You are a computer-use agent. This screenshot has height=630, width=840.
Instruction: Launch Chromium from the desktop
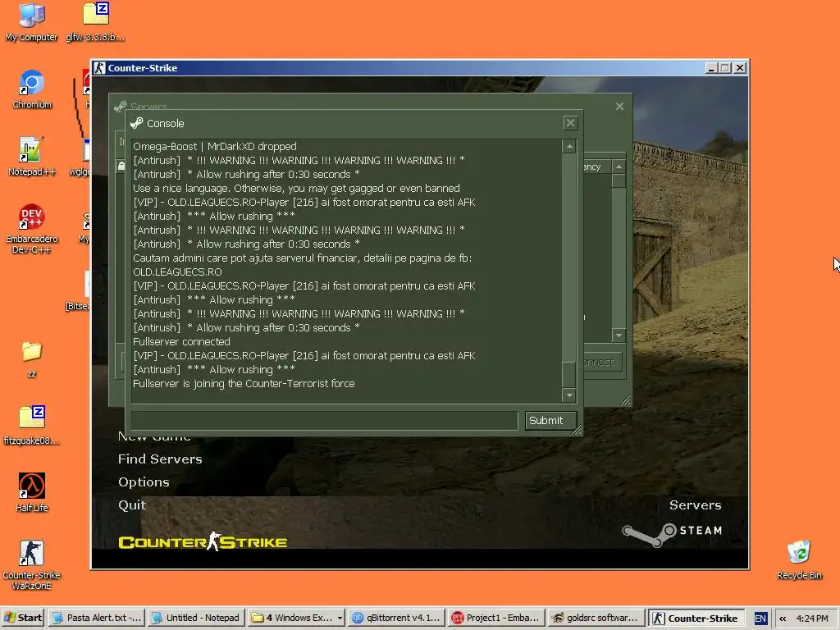coord(32,89)
